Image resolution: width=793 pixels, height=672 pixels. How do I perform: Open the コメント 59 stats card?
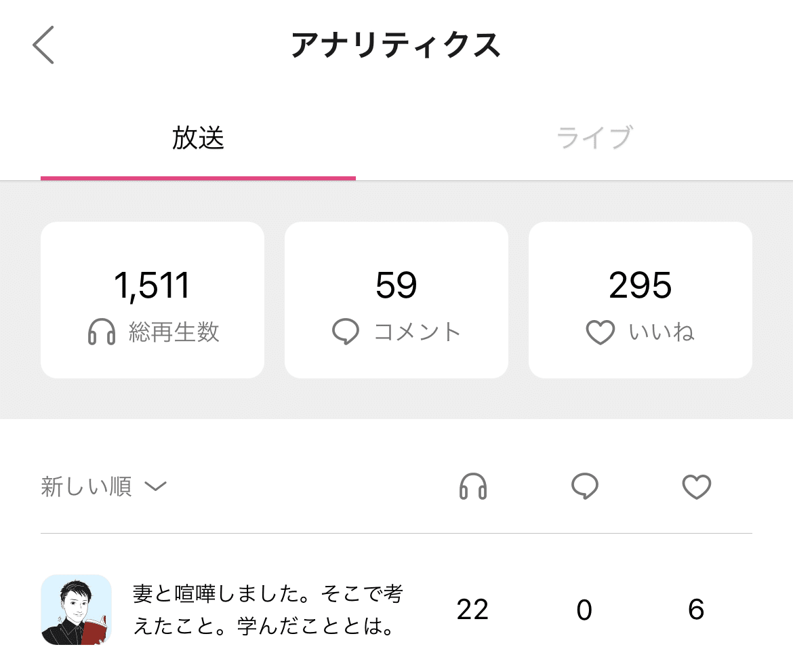(x=396, y=300)
